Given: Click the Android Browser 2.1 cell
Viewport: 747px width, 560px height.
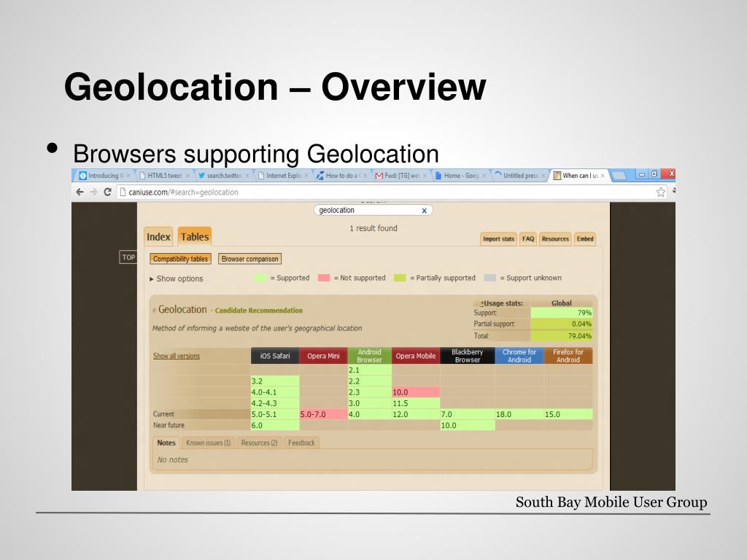Looking at the screenshot, I should pyautogui.click(x=370, y=370).
